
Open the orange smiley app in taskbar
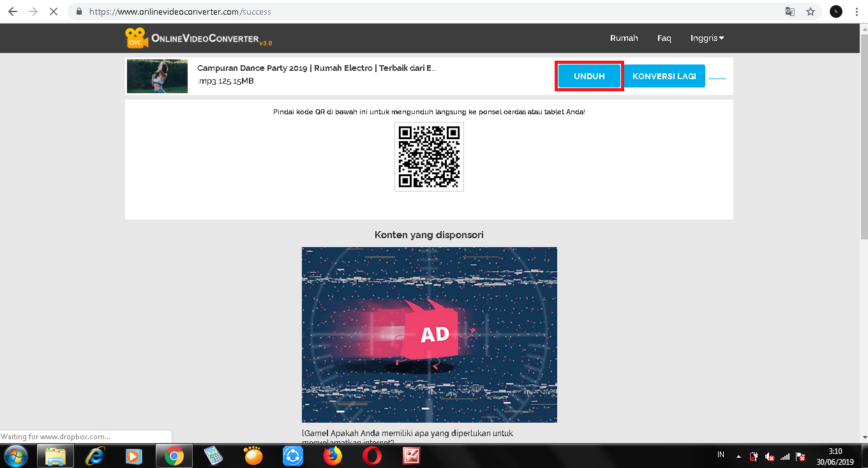(253, 456)
